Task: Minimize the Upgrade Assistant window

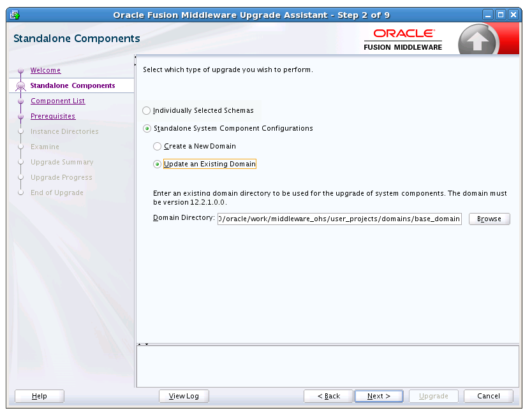Action: click(x=488, y=15)
